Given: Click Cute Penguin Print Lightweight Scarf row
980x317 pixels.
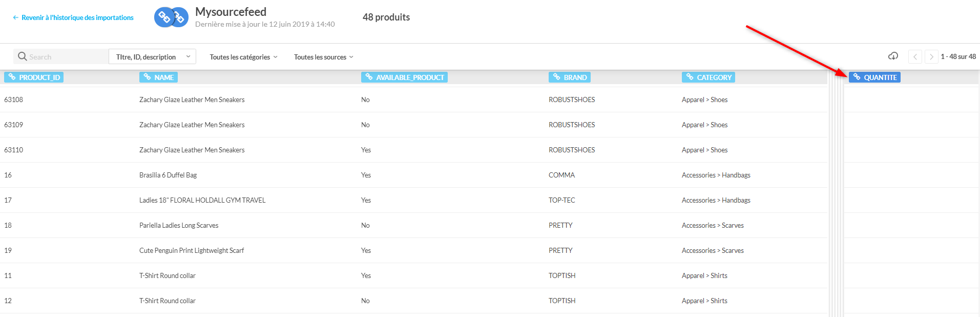Looking at the screenshot, I should point(192,250).
